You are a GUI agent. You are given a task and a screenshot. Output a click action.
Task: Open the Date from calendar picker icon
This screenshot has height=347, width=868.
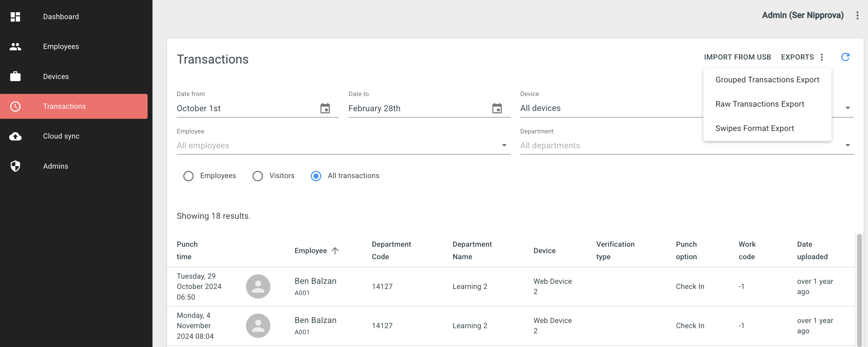(x=325, y=108)
